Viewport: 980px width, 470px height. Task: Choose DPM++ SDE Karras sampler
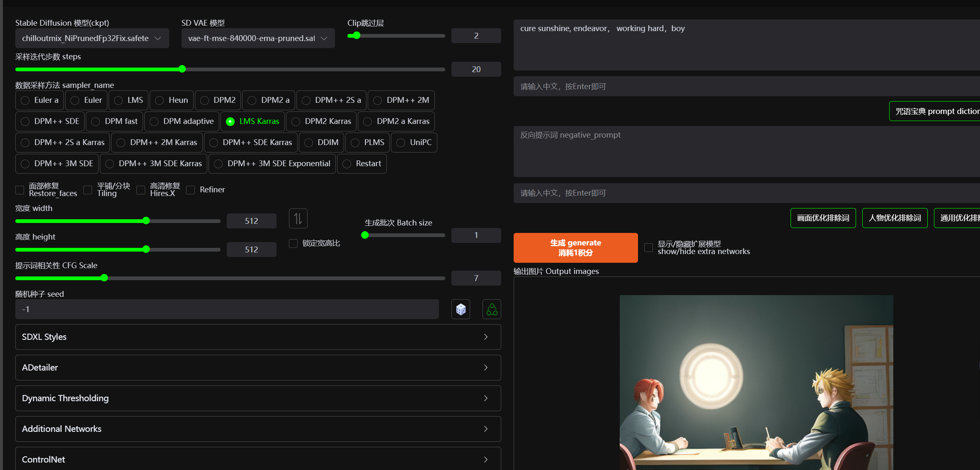(x=251, y=143)
